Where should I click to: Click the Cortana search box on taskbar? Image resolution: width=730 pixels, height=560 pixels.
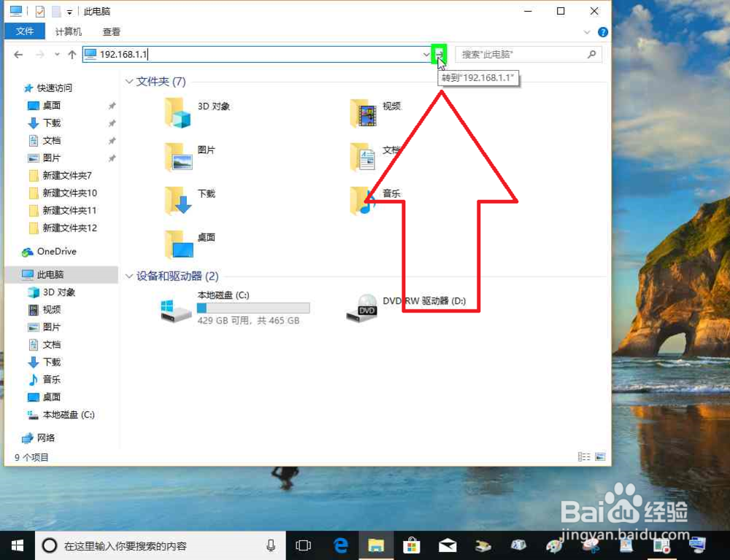click(161, 545)
